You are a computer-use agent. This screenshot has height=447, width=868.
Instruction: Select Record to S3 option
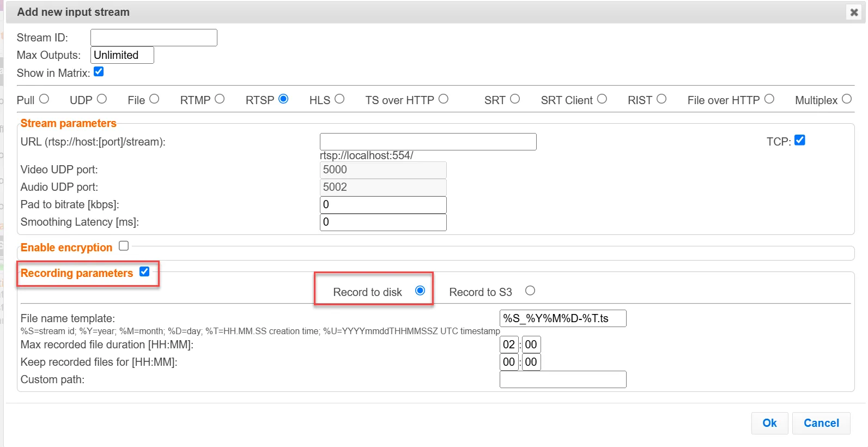click(x=530, y=291)
